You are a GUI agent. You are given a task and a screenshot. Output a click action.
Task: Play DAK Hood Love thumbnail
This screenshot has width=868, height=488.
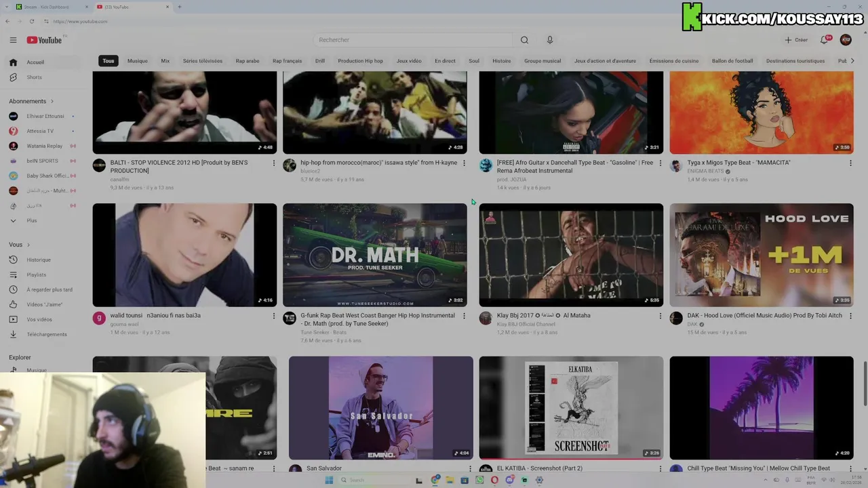(x=762, y=255)
